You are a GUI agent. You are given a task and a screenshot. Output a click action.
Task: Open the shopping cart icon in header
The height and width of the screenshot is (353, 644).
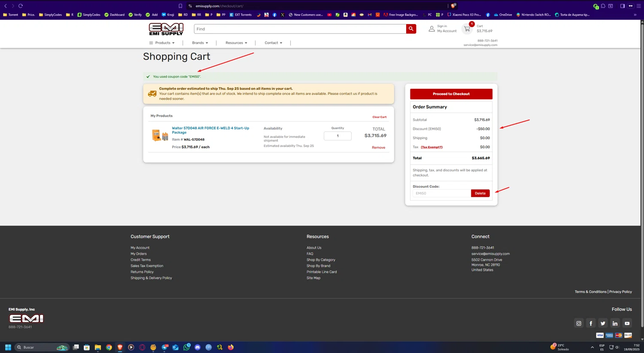(467, 29)
